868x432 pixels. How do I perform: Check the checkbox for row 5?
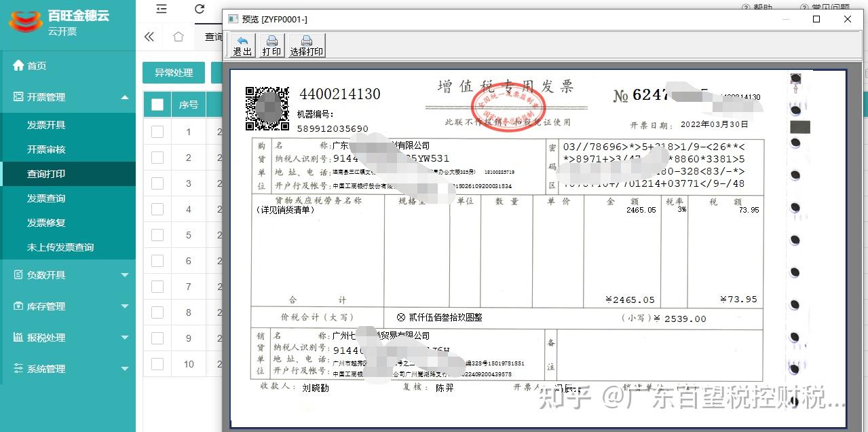click(x=157, y=235)
